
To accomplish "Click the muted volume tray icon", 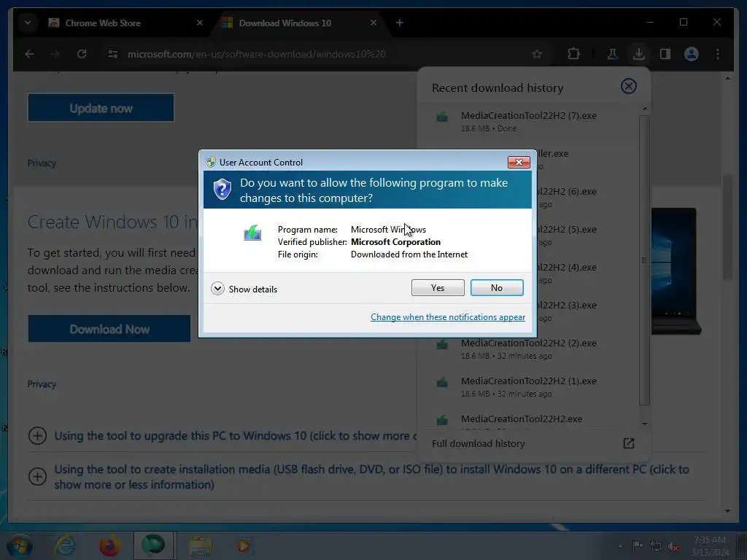I will coord(673,547).
